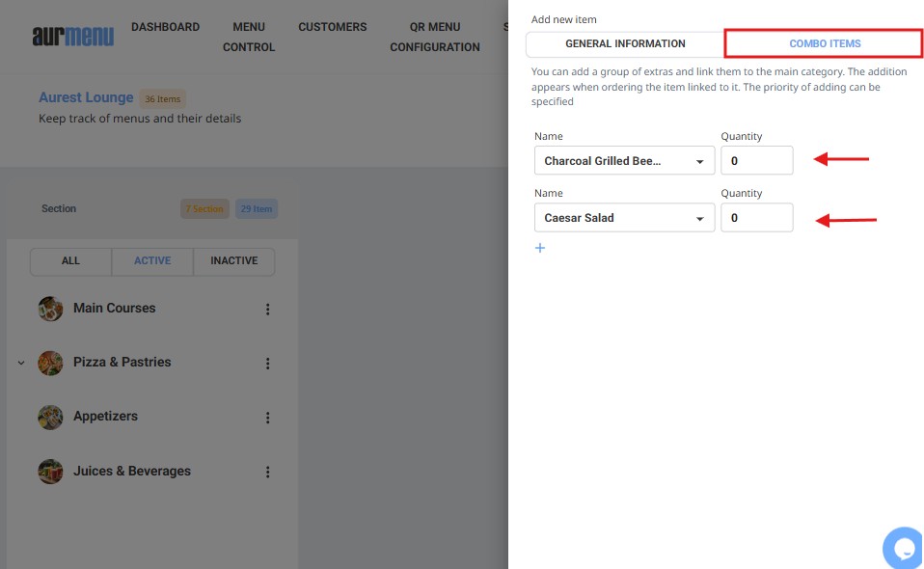This screenshot has width=924, height=569.
Task: Filter sections by INACTIVE
Action: 233,261
